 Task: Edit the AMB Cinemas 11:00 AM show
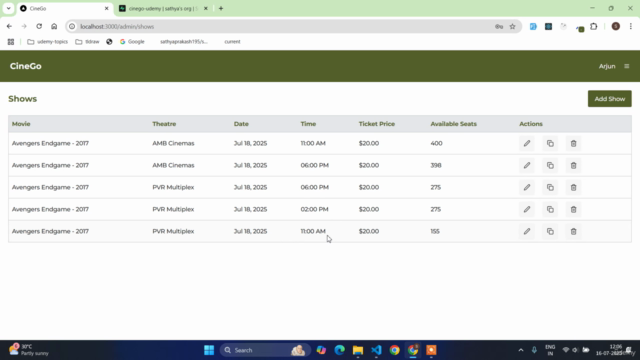(x=527, y=143)
